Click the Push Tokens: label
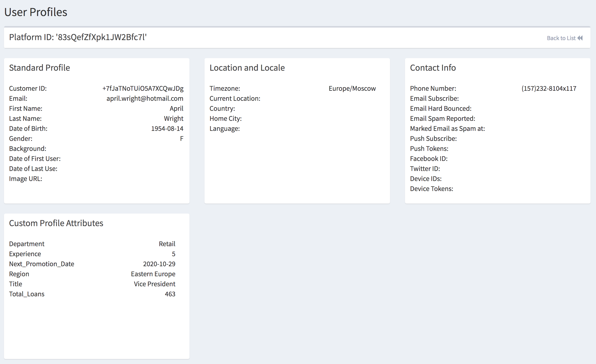Image resolution: width=596 pixels, height=364 pixels. click(x=429, y=149)
